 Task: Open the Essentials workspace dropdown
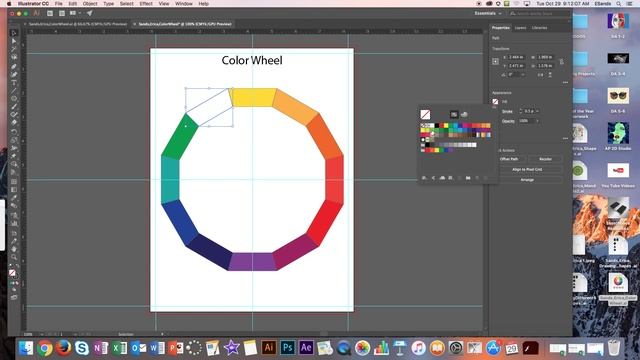[488, 13]
